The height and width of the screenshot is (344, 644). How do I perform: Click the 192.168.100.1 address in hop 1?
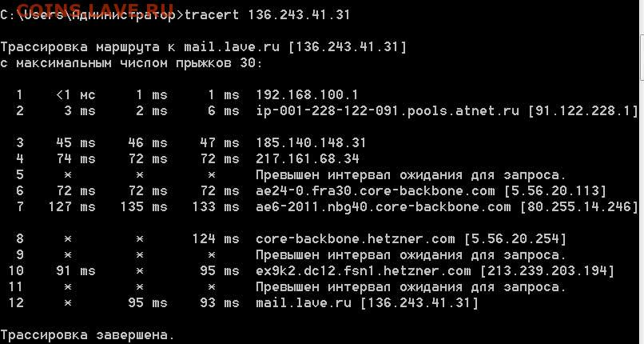(307, 95)
